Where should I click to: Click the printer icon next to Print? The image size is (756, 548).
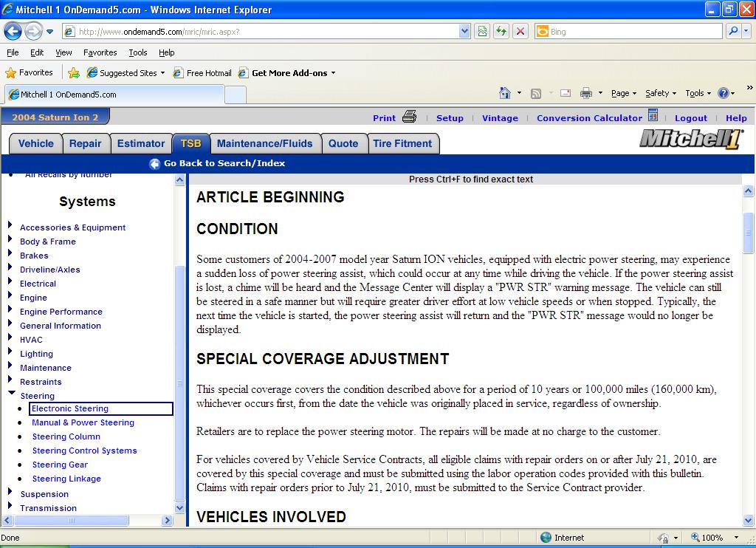click(x=410, y=117)
